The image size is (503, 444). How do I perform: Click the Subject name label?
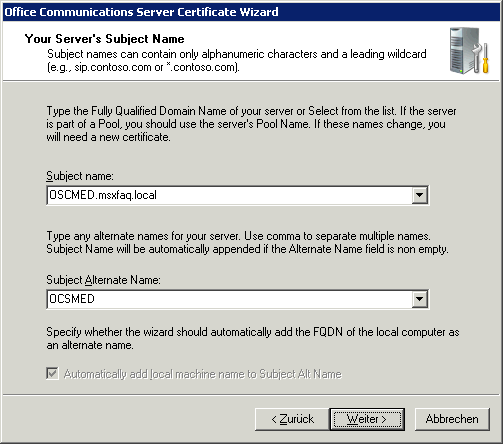(80, 176)
